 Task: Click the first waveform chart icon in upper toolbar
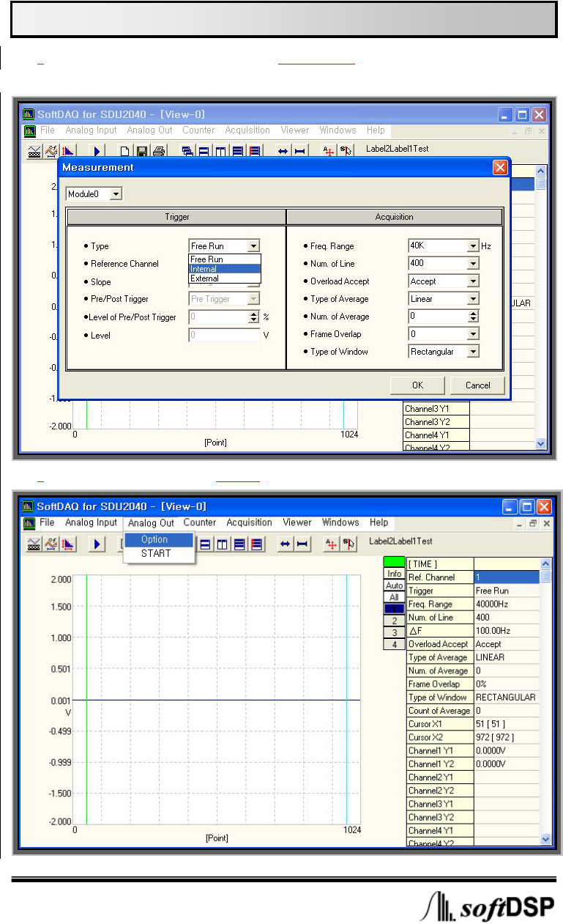click(x=34, y=151)
